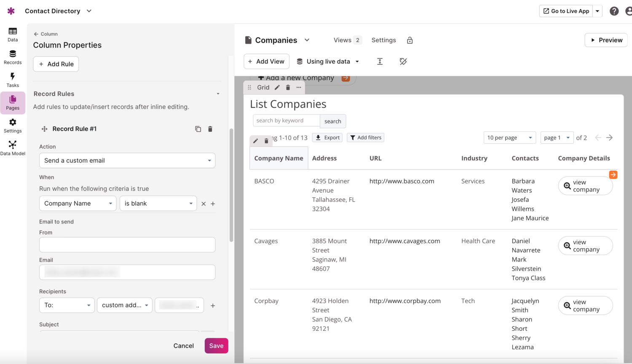
Task: Click the search by keyword field
Action: (x=286, y=121)
